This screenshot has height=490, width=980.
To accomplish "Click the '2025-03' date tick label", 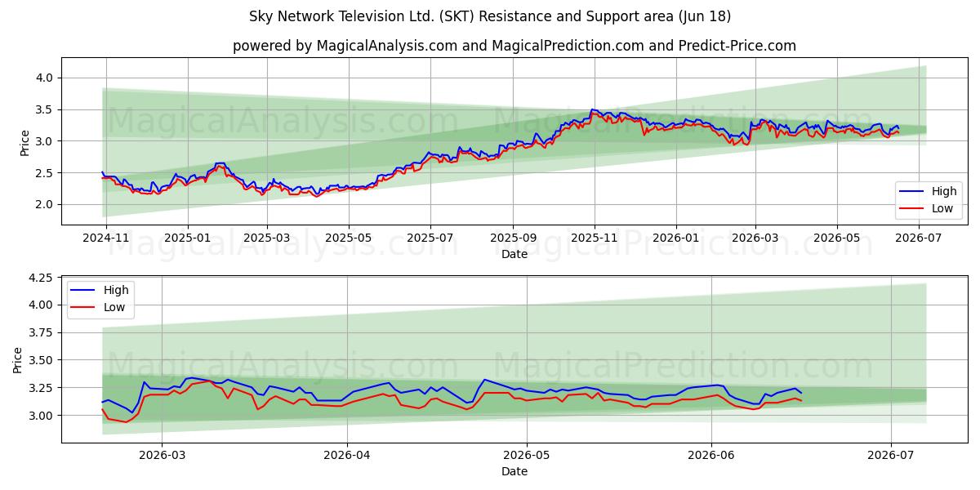I will point(267,238).
